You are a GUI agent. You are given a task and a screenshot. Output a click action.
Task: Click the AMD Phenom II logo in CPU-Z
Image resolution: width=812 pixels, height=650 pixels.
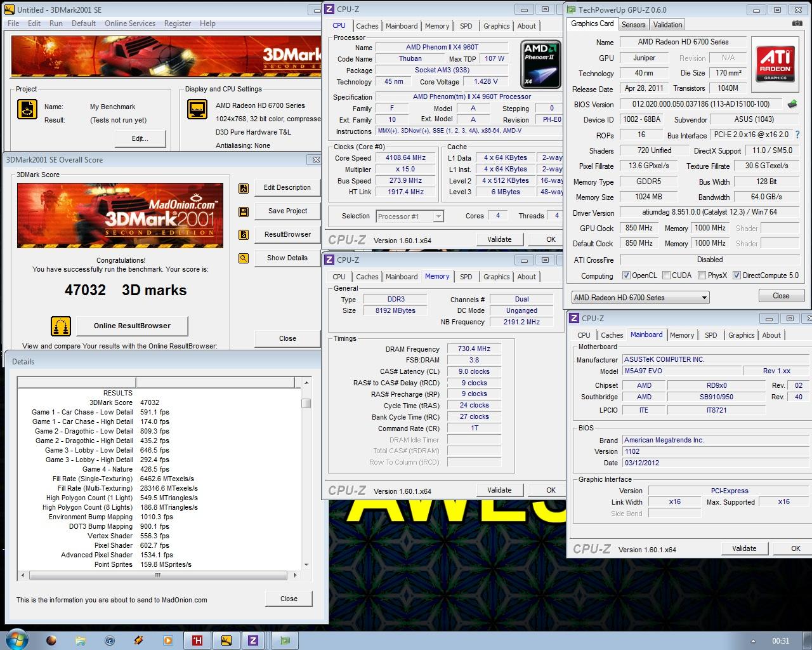coord(540,64)
